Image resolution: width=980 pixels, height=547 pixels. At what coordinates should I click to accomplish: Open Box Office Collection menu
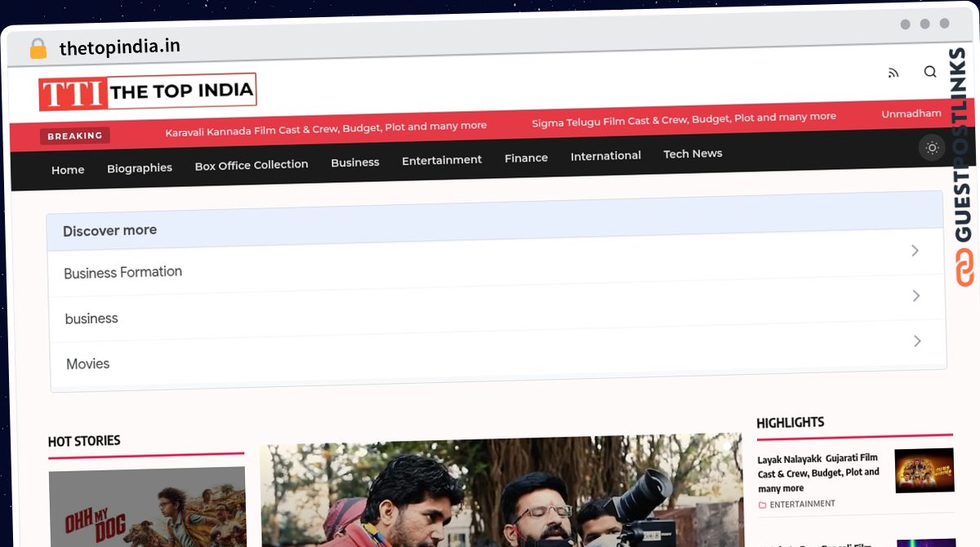(252, 165)
